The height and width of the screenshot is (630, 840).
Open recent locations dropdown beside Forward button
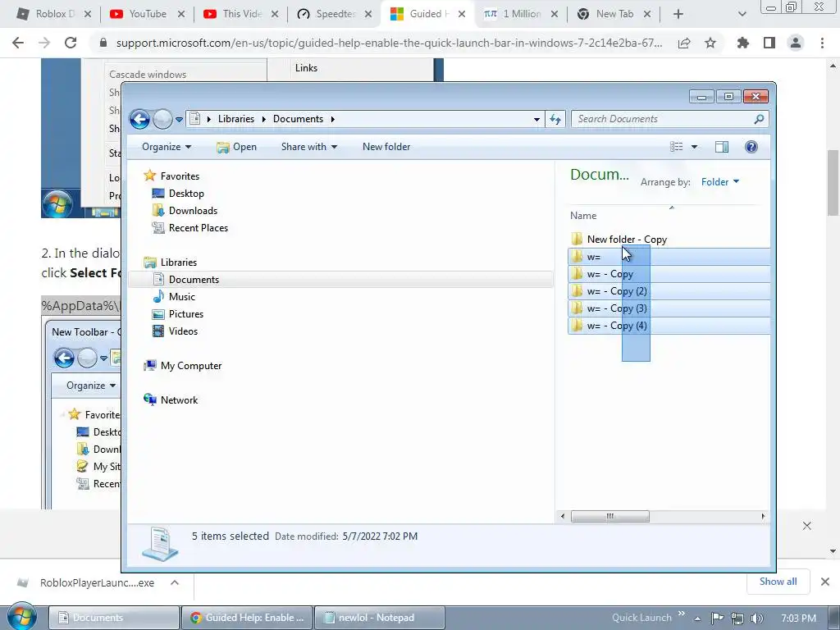pyautogui.click(x=179, y=120)
